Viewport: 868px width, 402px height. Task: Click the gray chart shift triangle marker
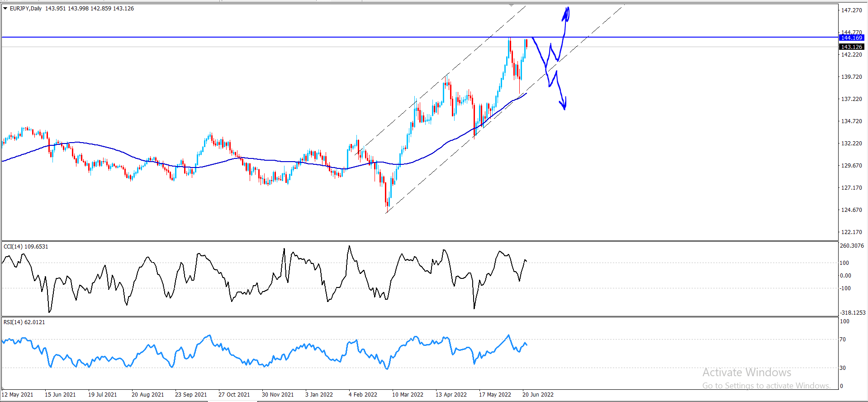point(512,5)
